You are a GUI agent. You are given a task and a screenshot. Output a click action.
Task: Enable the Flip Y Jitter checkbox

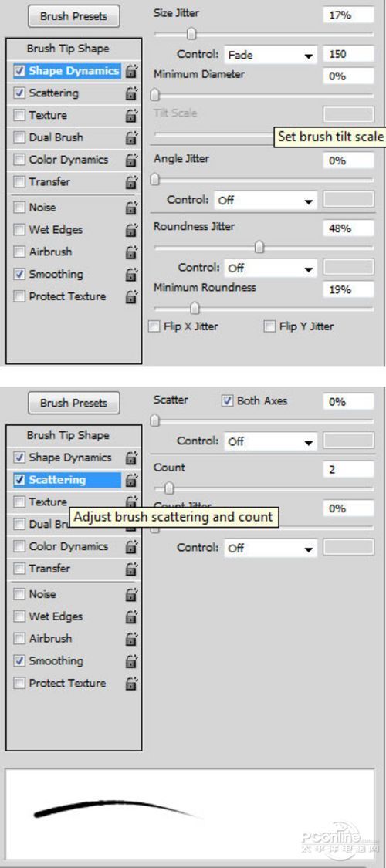269,326
